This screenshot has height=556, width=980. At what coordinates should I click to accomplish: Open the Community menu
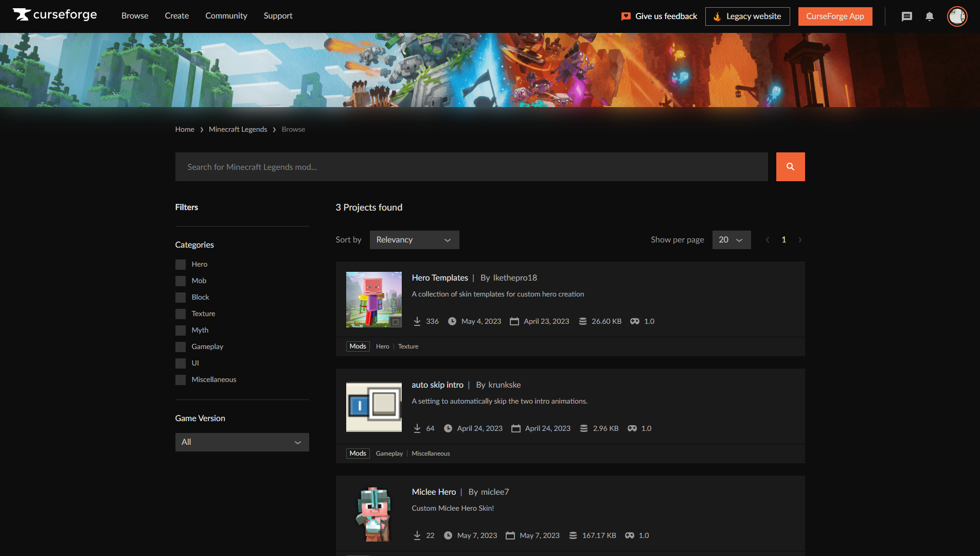(226, 16)
